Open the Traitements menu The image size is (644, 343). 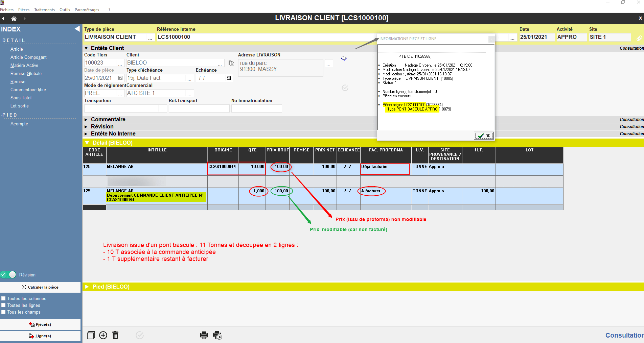(44, 10)
